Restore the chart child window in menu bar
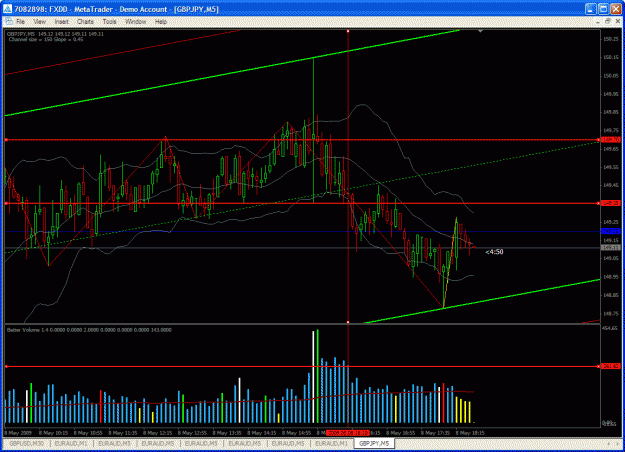The height and width of the screenshot is (452, 625). coord(608,22)
